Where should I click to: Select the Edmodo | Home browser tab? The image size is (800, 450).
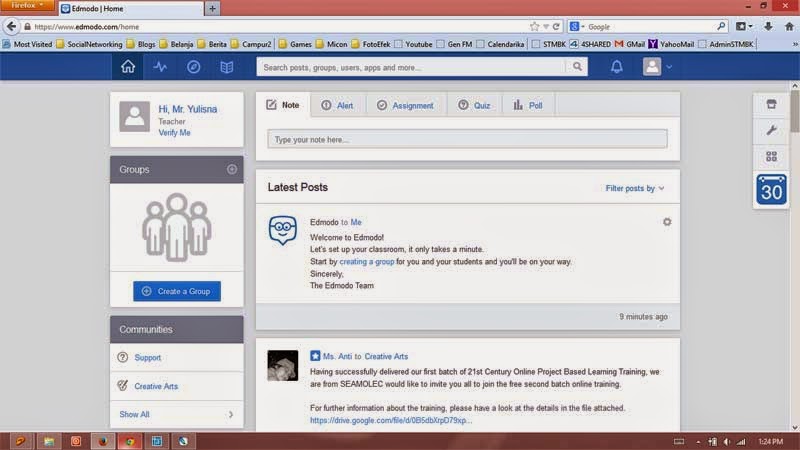[132, 8]
